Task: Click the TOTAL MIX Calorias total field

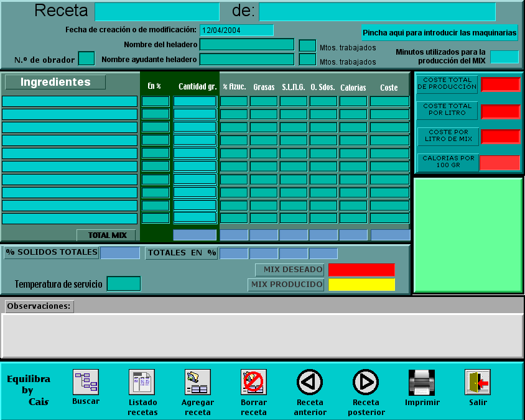Action: pos(353,235)
